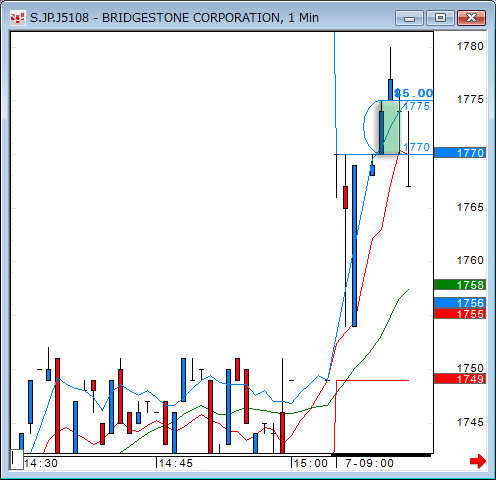Click the 14:30 time axis label
The height and width of the screenshot is (480, 496).
pos(41,463)
